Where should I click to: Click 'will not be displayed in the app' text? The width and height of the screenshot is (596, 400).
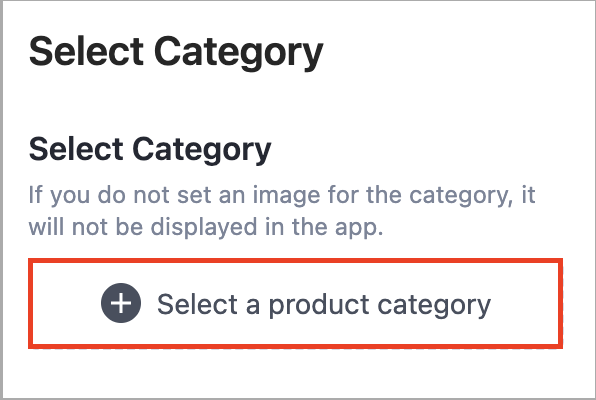pyautogui.click(x=206, y=227)
